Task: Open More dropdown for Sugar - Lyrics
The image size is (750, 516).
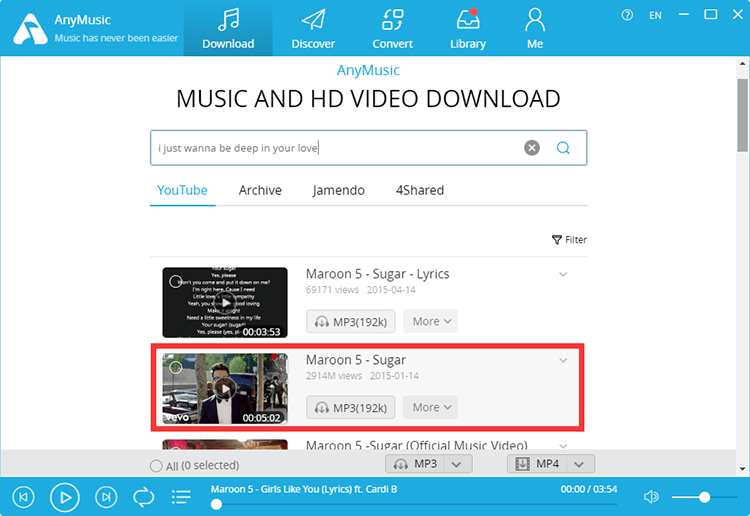Action: (x=430, y=321)
